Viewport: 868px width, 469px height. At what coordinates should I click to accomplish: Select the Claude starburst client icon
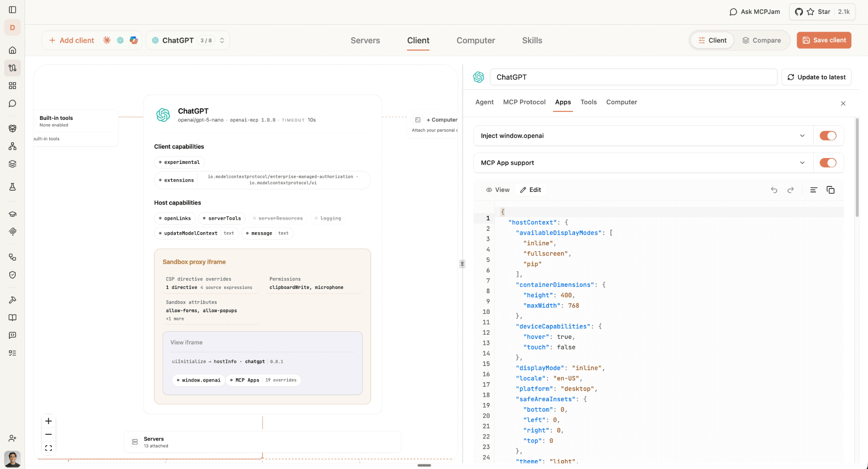pyautogui.click(x=107, y=40)
